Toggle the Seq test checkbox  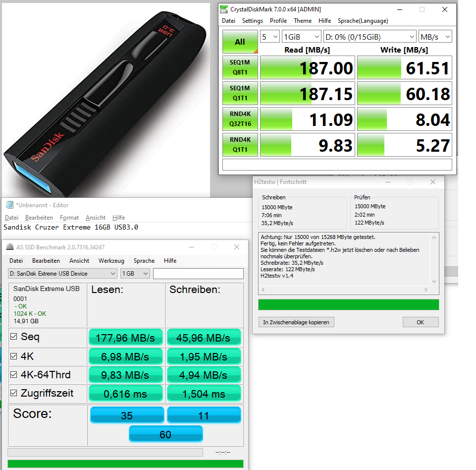pyautogui.click(x=13, y=336)
